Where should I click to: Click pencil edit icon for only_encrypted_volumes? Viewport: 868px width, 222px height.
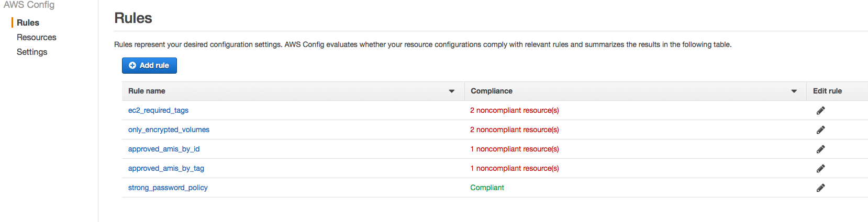pos(820,130)
